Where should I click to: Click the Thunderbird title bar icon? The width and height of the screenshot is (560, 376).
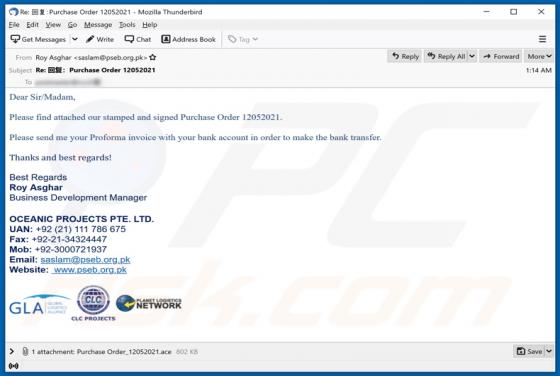pos(14,12)
